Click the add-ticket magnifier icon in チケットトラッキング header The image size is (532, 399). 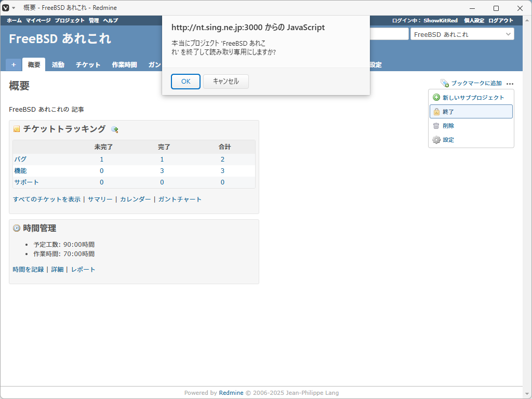(x=115, y=129)
